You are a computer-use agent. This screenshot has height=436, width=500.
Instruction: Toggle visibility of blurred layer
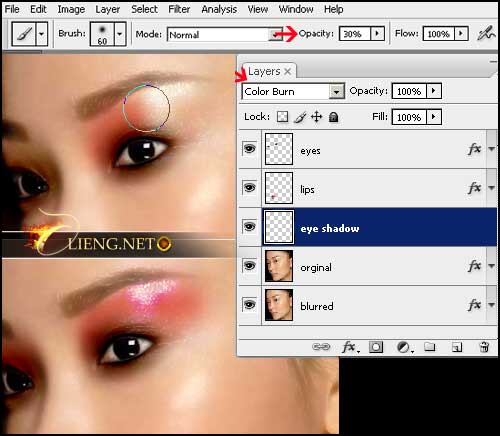[x=249, y=305]
